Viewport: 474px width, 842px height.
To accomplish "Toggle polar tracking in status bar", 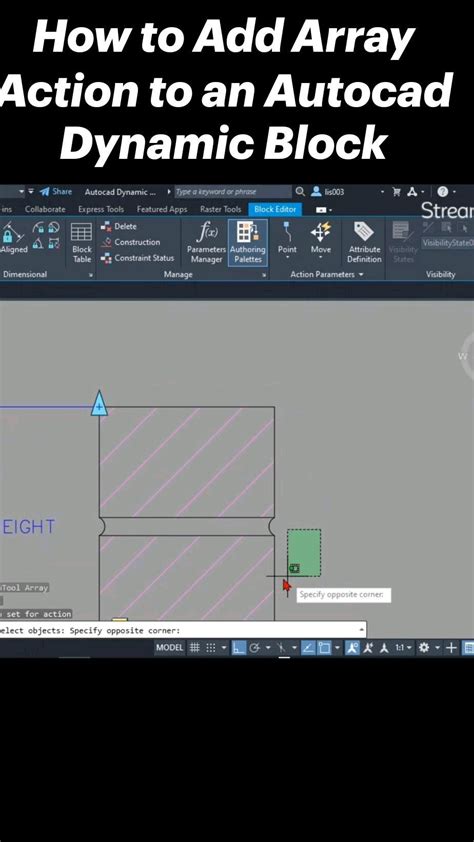I will click(254, 648).
